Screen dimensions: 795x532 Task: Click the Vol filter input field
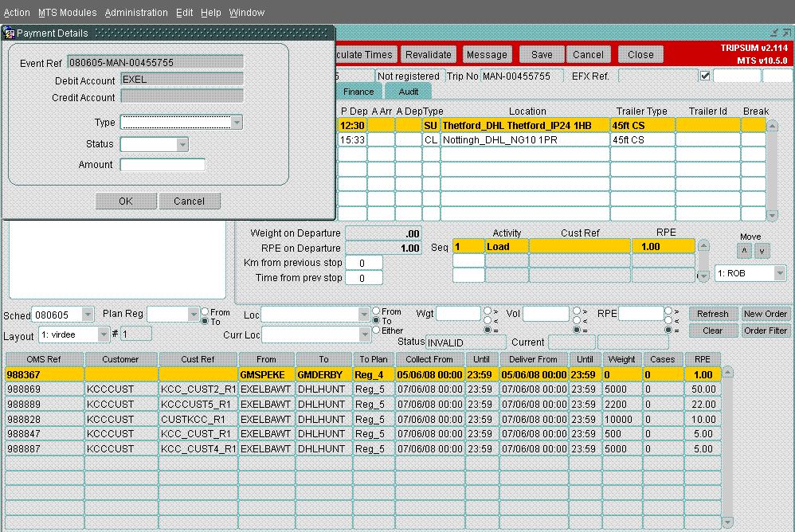click(546, 314)
